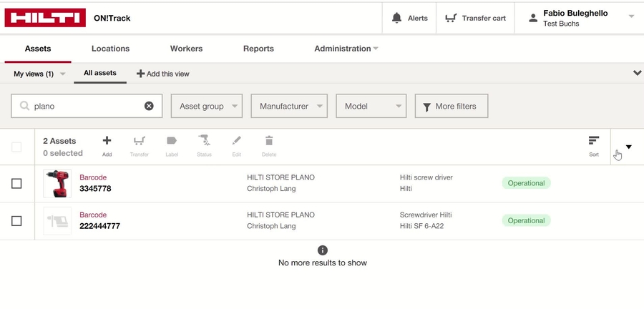Open Barcode link for 3345778
This screenshot has height=309, width=644.
click(93, 177)
